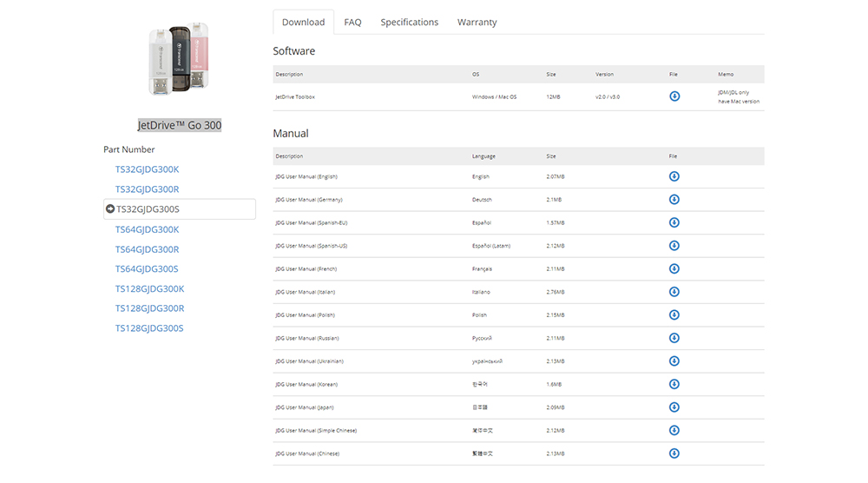Download the Germany JDG User Manual
The width and height of the screenshot is (868, 483).
(674, 200)
